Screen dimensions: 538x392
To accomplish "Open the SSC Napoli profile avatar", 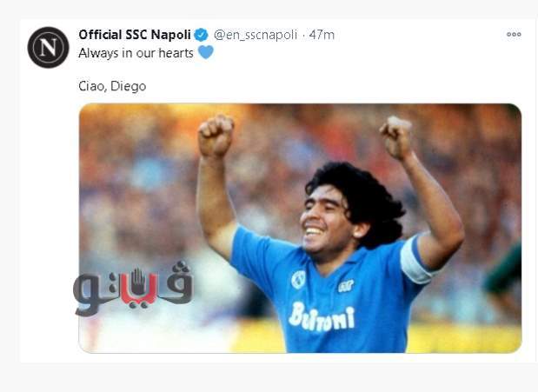I will point(48,47).
